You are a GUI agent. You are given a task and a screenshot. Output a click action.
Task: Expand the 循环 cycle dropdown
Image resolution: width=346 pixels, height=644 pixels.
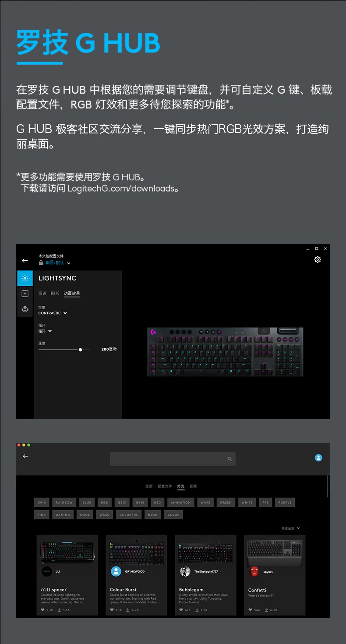coord(45,331)
